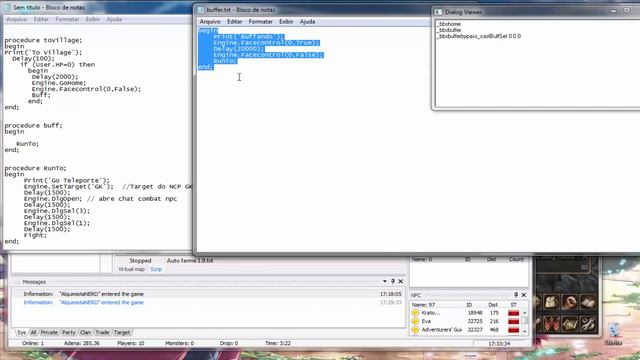Open the Script tab

click(x=156, y=269)
